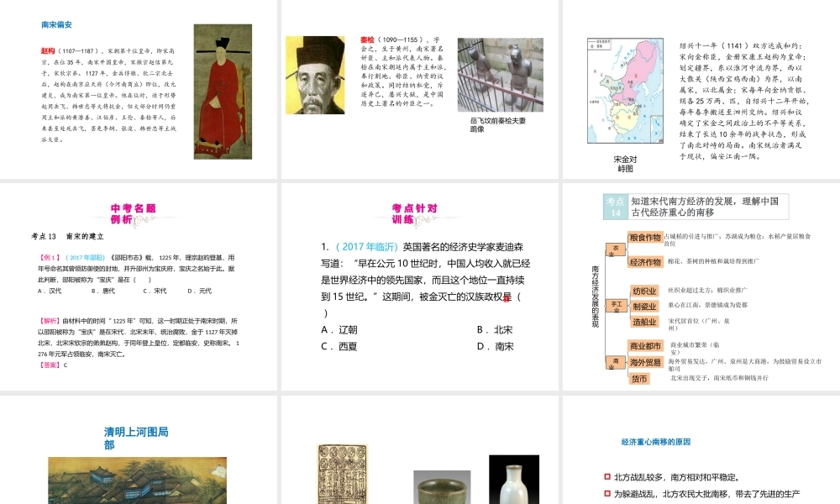840x504 pixels.
Task: Click the 【答案】 C line
Action: click(x=53, y=365)
